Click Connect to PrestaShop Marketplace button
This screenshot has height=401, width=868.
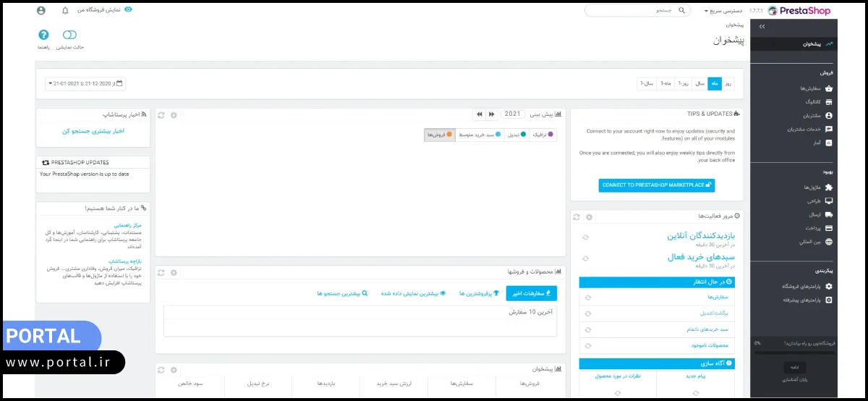(657, 185)
